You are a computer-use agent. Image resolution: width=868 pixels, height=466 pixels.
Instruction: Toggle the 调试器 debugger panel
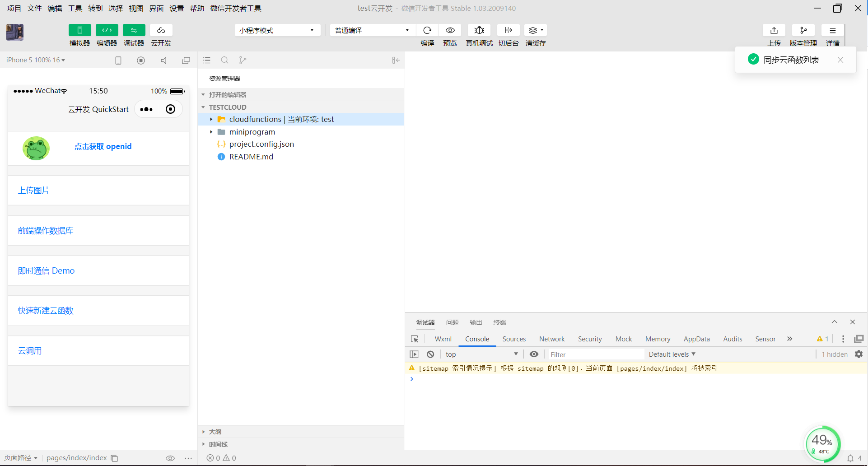coord(134,34)
